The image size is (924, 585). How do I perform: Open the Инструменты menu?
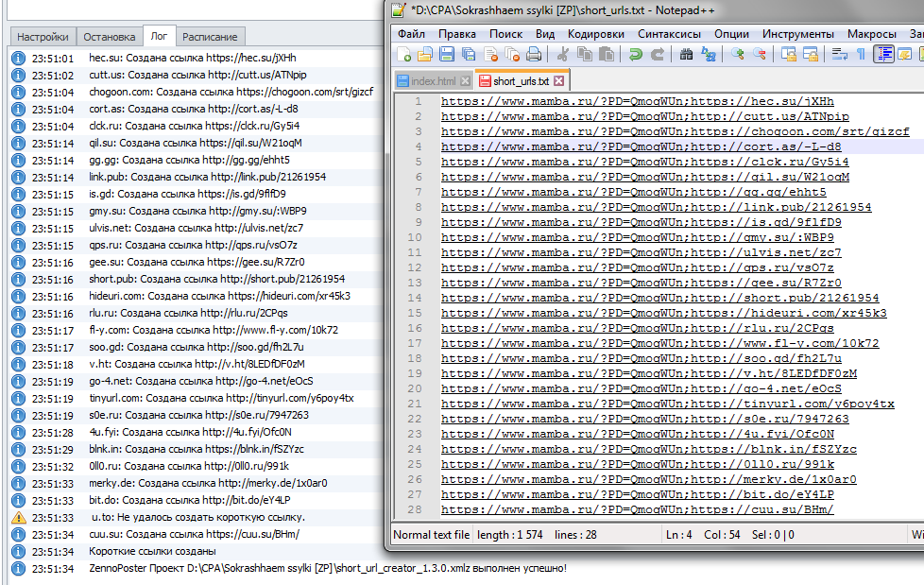click(798, 34)
